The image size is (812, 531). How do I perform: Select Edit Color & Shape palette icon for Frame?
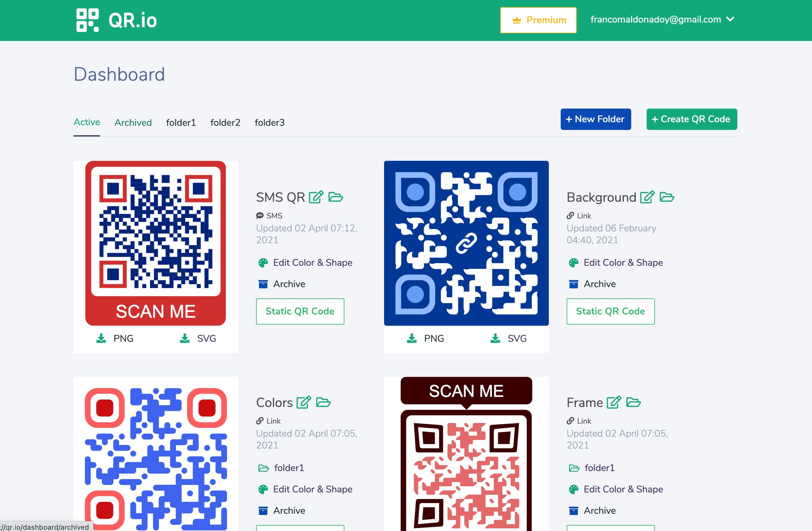click(x=574, y=489)
